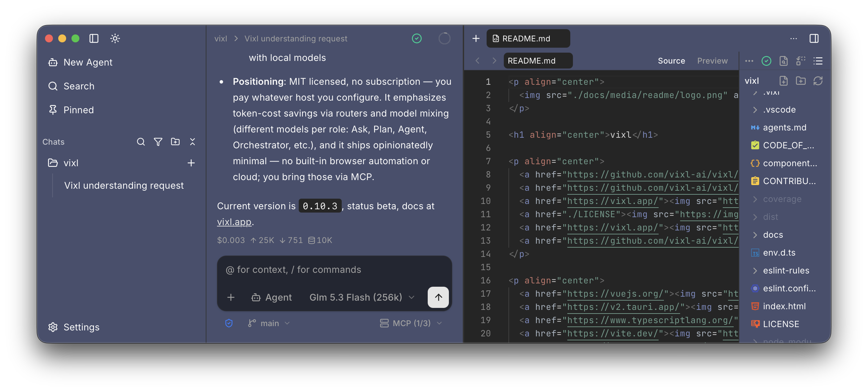This screenshot has width=868, height=392.
Task: Focus the message input field
Action: (334, 270)
